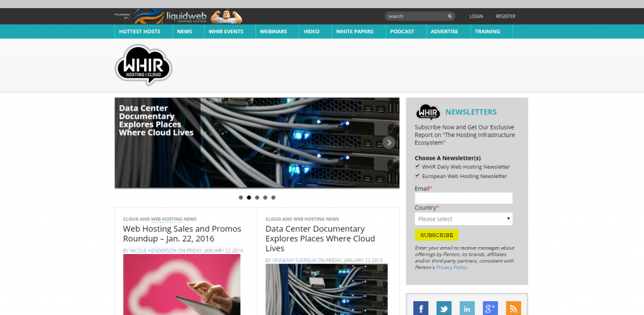Click the slideshow headline Data Center Documentary
The image size is (644, 315).
[x=156, y=120]
